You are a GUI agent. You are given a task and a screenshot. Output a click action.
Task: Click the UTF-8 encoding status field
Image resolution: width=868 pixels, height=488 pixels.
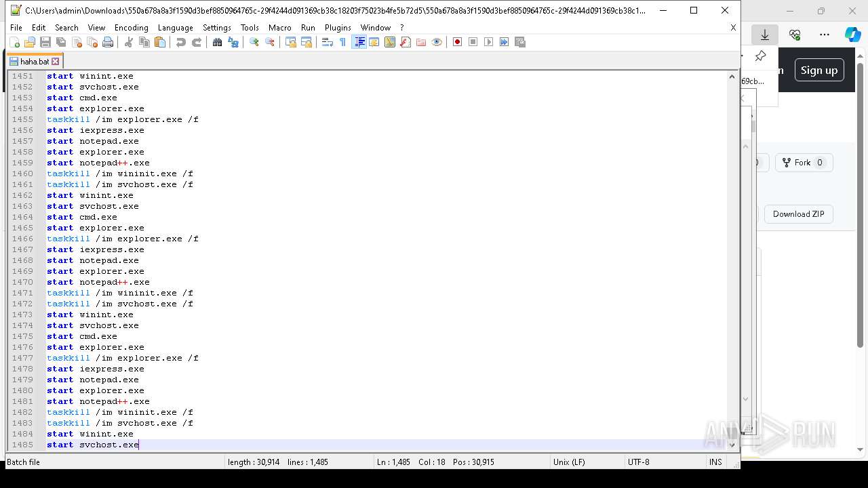coord(638,462)
